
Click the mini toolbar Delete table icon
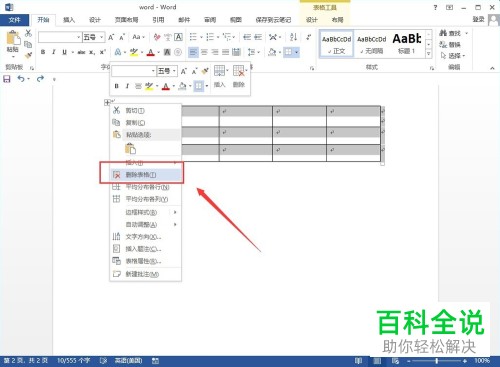click(239, 71)
